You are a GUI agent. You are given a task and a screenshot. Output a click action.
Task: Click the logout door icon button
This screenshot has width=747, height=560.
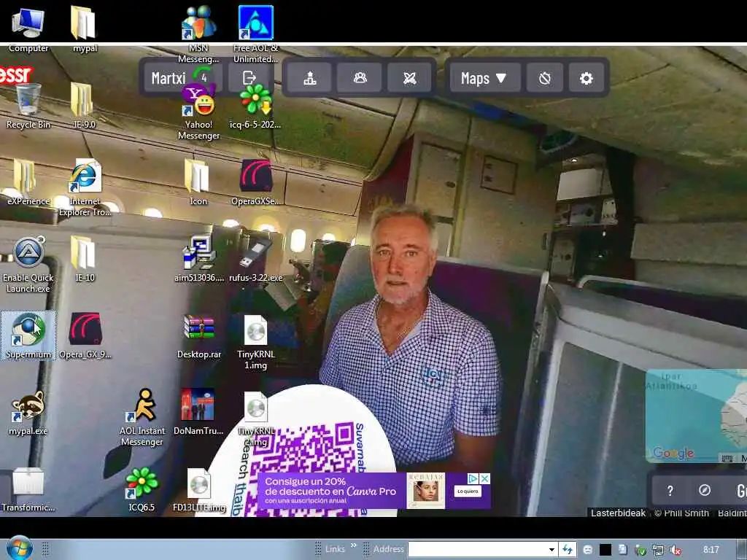249,77
